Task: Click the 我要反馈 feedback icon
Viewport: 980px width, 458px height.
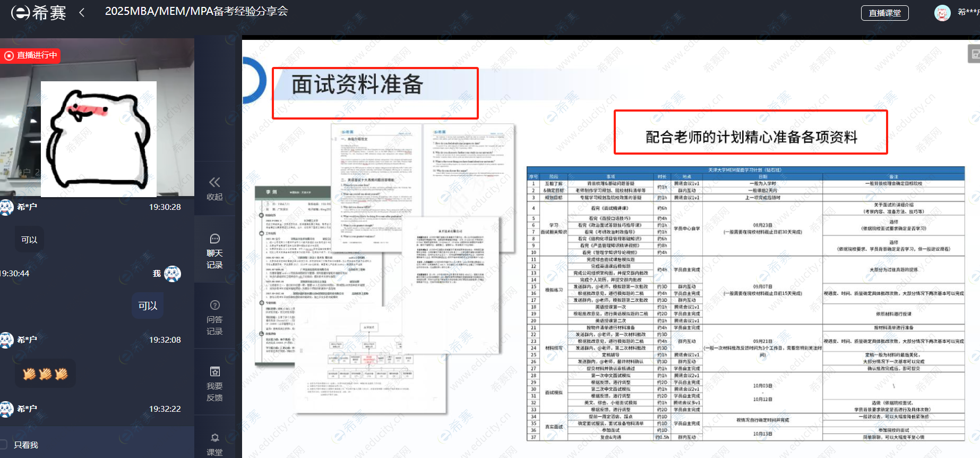Action: click(214, 371)
